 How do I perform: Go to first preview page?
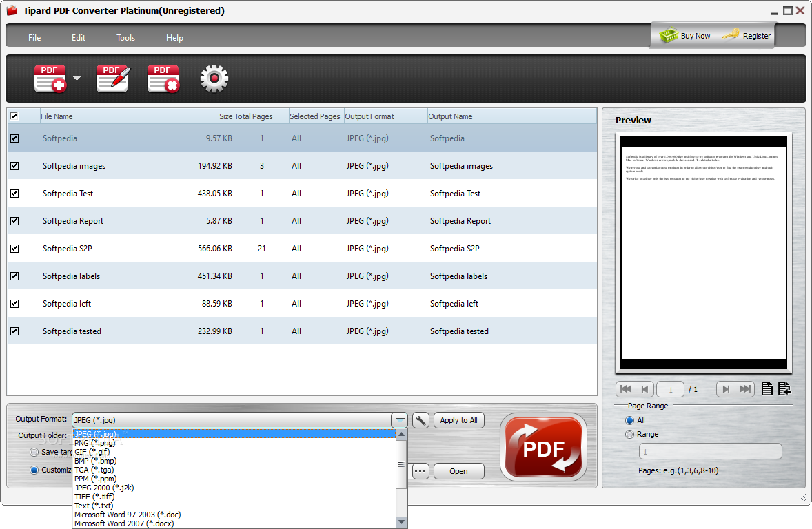tap(626, 389)
